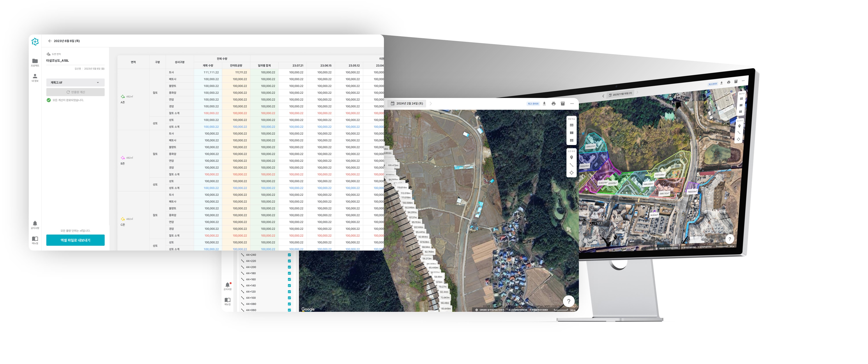Select slider compare mode in middle map window
Viewport: 868px width, 364px height.
click(571, 125)
